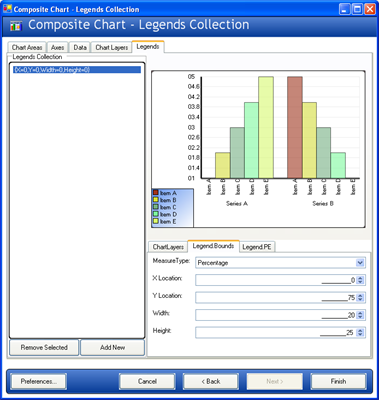
Task: Switch to the Chart Layers tab
Action: [x=111, y=47]
